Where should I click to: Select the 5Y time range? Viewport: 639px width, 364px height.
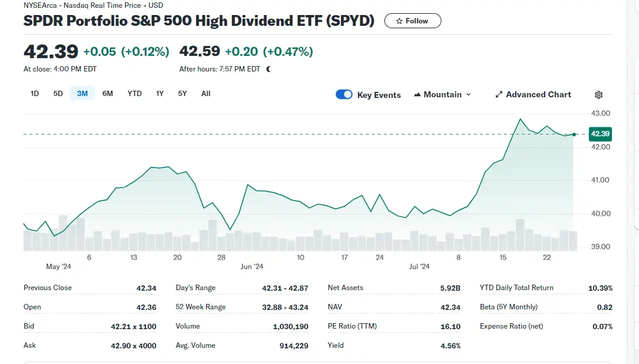[x=182, y=94]
